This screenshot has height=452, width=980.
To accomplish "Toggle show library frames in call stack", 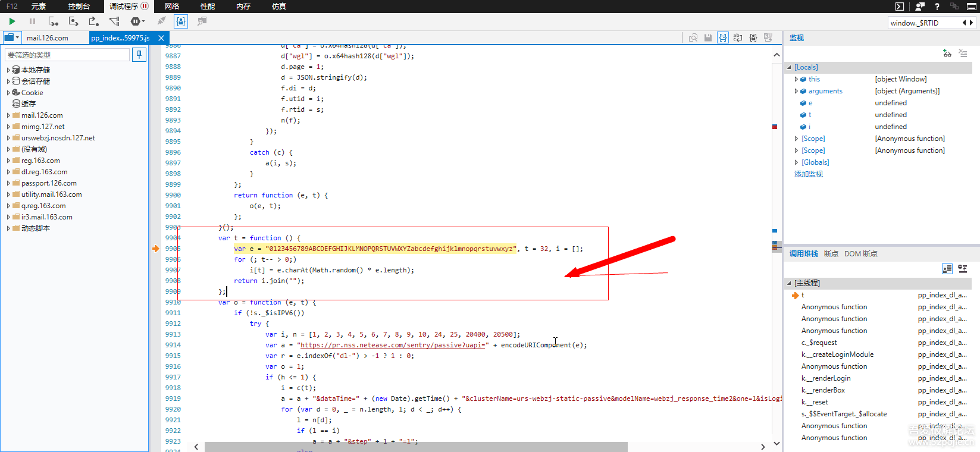I will [947, 269].
